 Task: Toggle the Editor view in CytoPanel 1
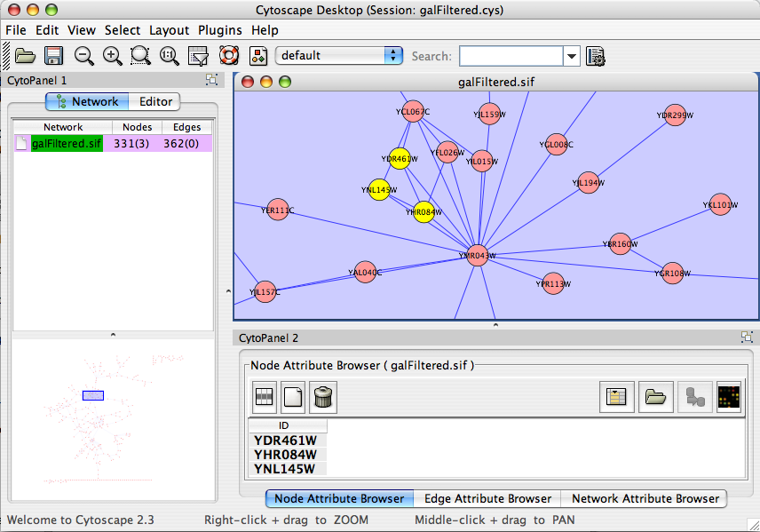[155, 101]
